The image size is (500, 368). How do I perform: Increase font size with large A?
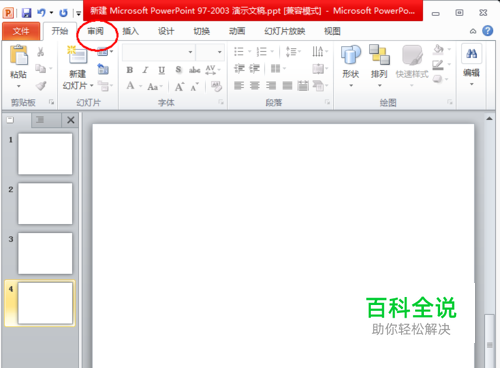point(179,87)
